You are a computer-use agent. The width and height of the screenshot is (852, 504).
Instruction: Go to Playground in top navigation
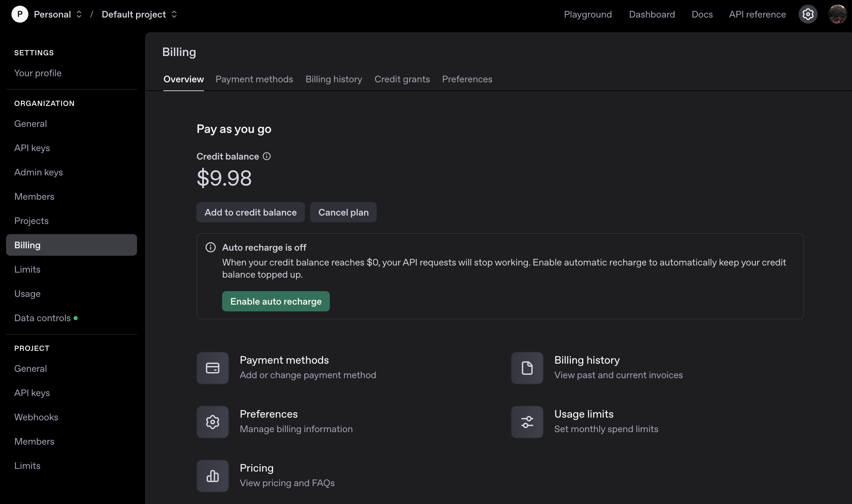coord(588,14)
